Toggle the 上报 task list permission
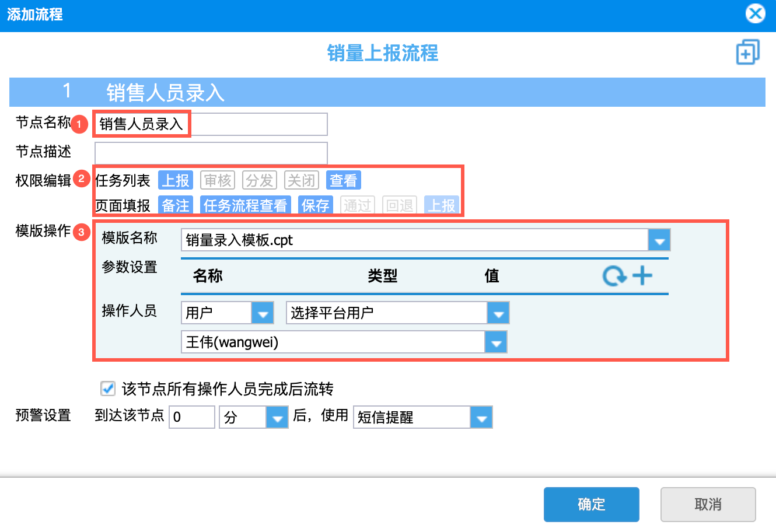The width and height of the screenshot is (776, 532). [176, 180]
